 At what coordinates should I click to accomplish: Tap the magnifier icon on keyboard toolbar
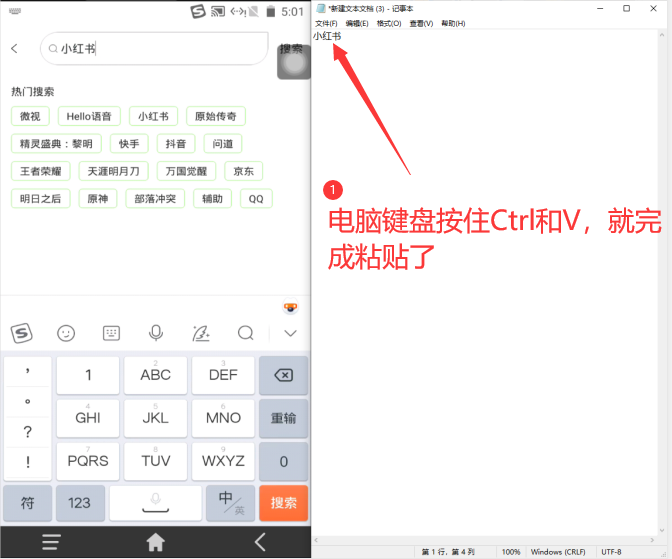click(x=246, y=333)
